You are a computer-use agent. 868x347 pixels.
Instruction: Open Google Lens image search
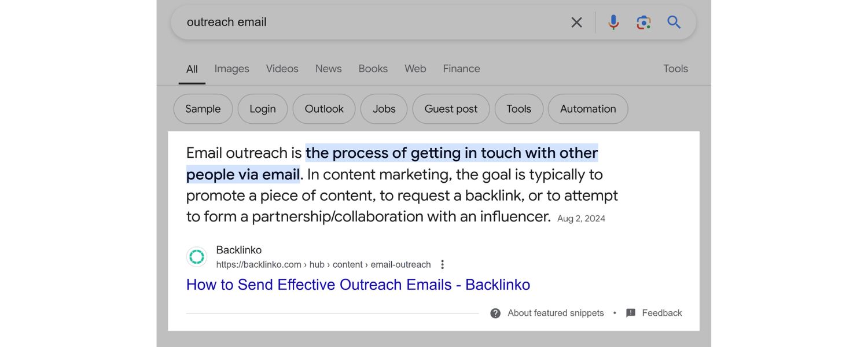[x=643, y=22]
